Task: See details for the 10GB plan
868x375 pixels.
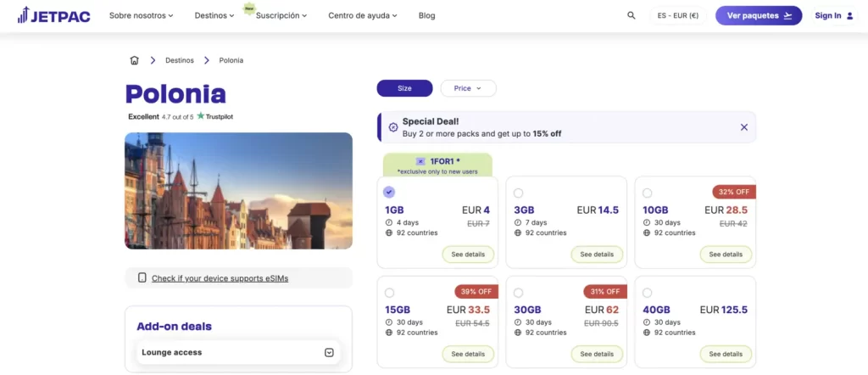Action: (x=726, y=255)
